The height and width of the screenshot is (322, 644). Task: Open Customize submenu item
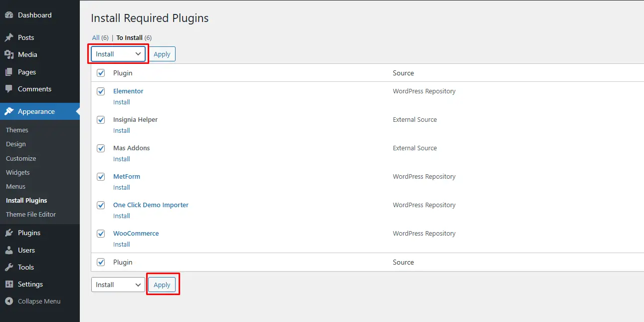click(x=21, y=158)
